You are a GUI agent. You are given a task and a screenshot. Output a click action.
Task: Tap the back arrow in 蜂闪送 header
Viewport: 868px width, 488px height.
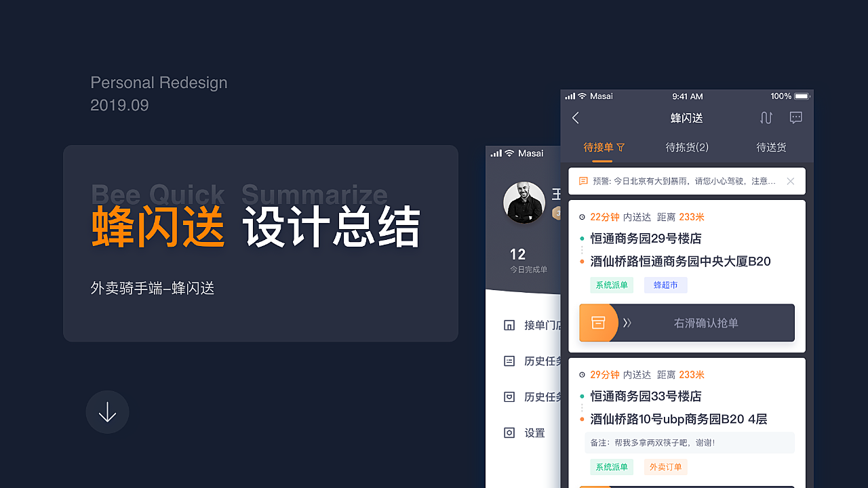point(576,118)
